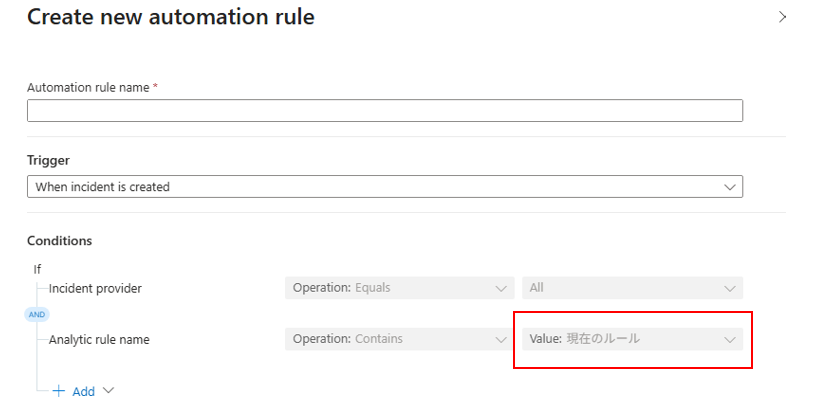Screen dimensions: 828x411
Task: Click the chevron arrow on the Value dropdown
Action: pos(729,340)
